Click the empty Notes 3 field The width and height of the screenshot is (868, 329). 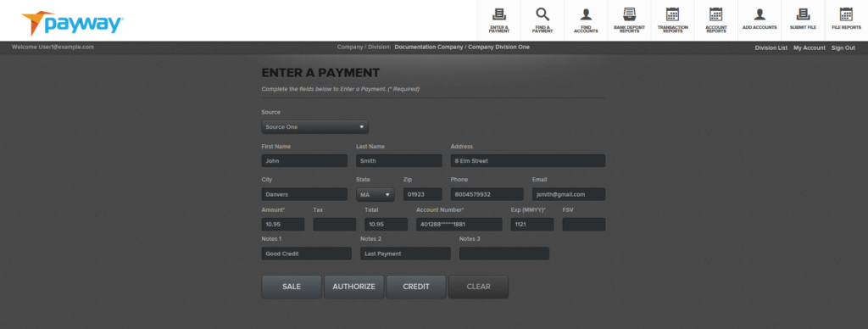click(x=504, y=254)
